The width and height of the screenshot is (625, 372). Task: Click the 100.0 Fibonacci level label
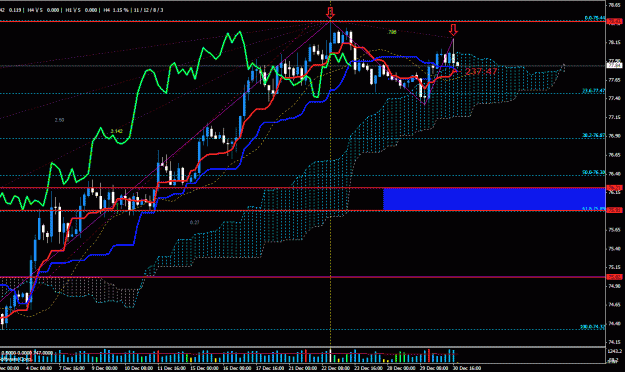[593, 327]
